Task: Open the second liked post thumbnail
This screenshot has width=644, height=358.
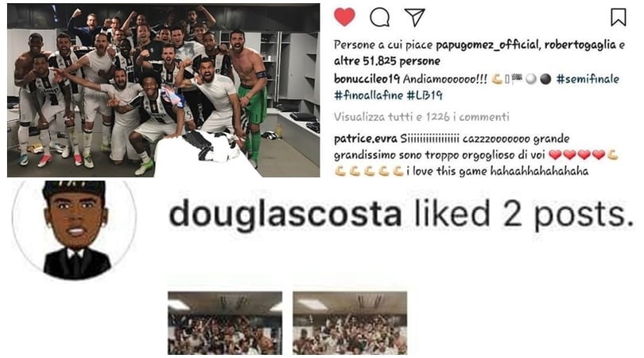Action: pyautogui.click(x=350, y=323)
